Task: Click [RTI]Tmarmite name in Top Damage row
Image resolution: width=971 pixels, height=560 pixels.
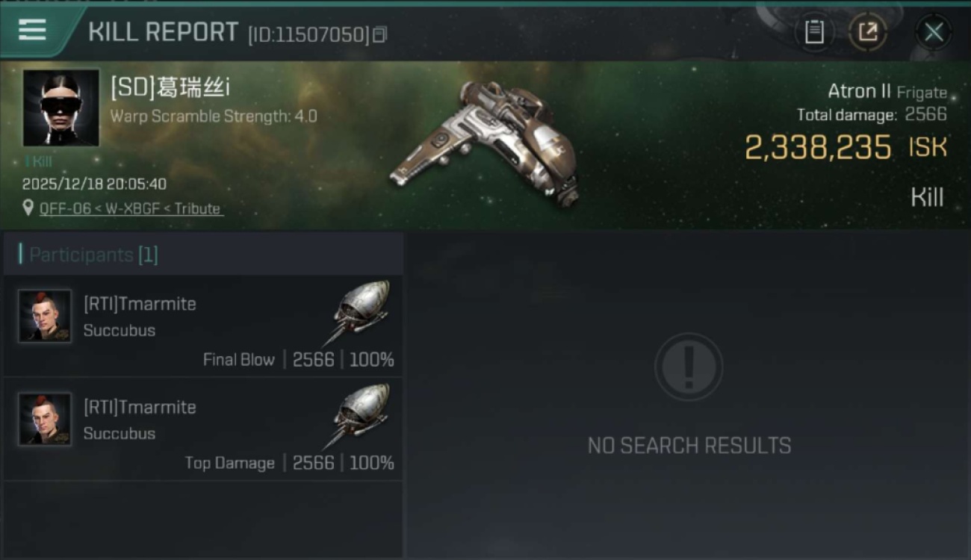Action: 140,407
